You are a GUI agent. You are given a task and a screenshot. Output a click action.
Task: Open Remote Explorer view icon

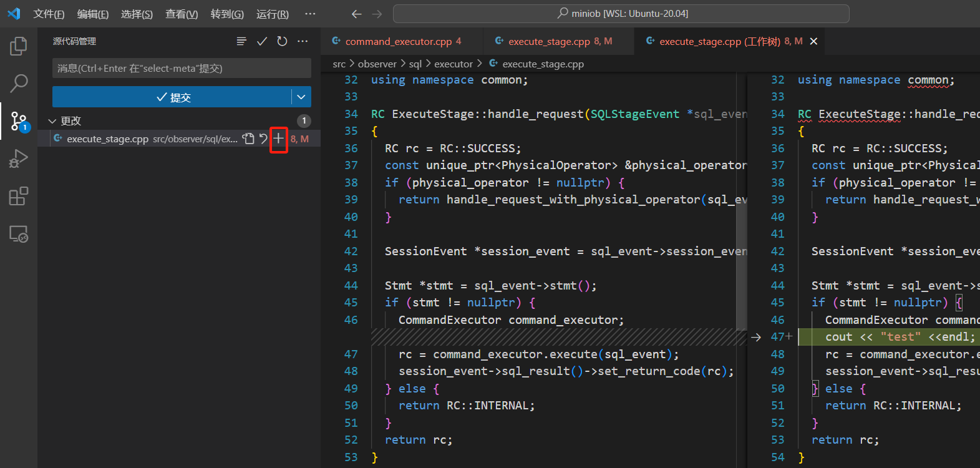[x=19, y=234]
